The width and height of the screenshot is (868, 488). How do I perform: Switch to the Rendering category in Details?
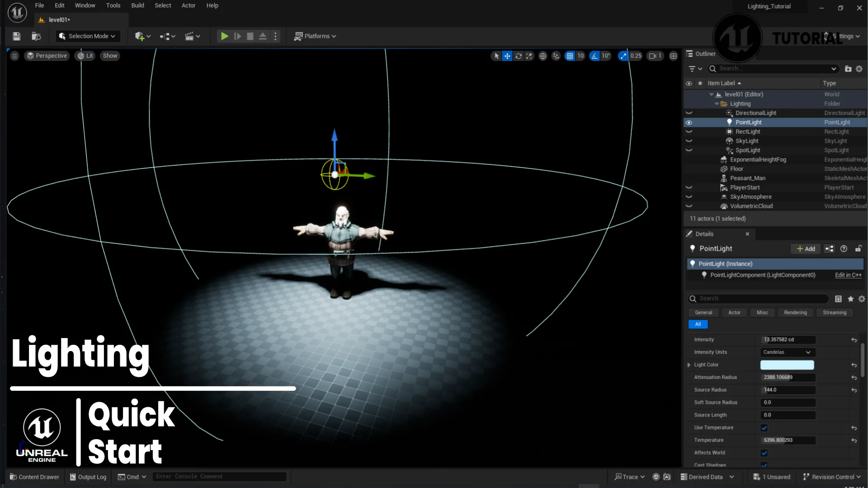click(795, 312)
